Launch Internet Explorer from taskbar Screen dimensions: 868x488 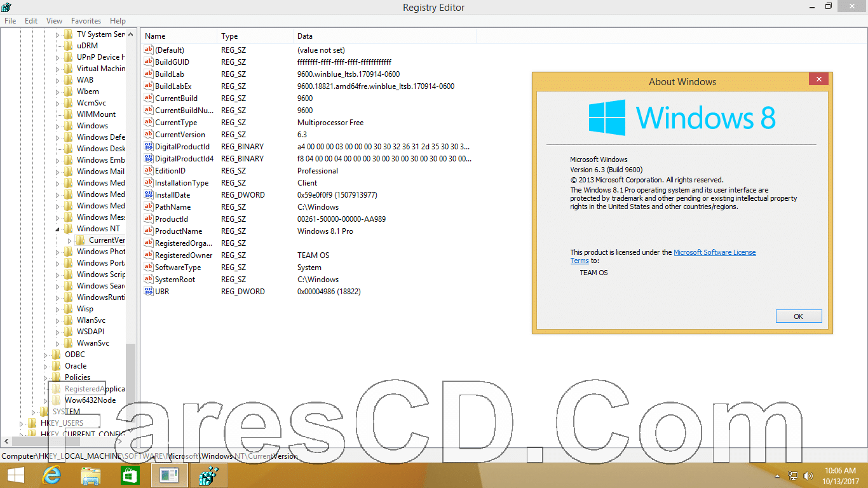point(51,475)
